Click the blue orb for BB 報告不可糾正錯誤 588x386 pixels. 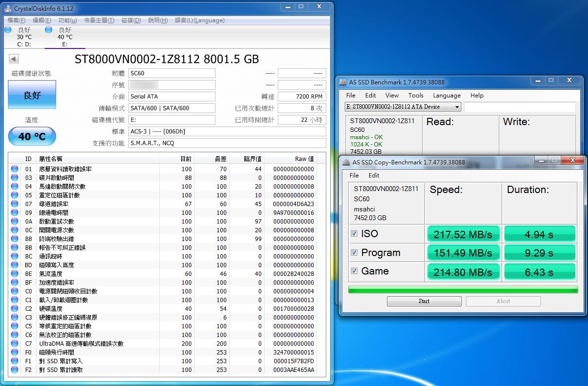15,247
